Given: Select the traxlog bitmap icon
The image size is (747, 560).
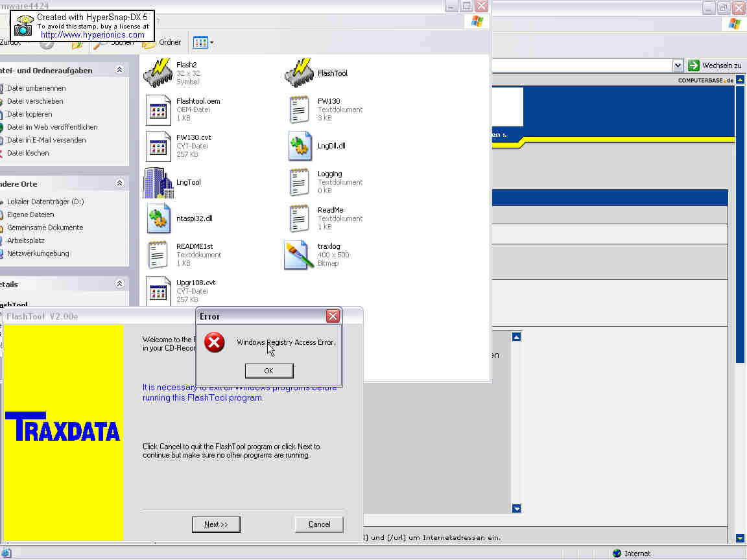Looking at the screenshot, I should pos(299,255).
